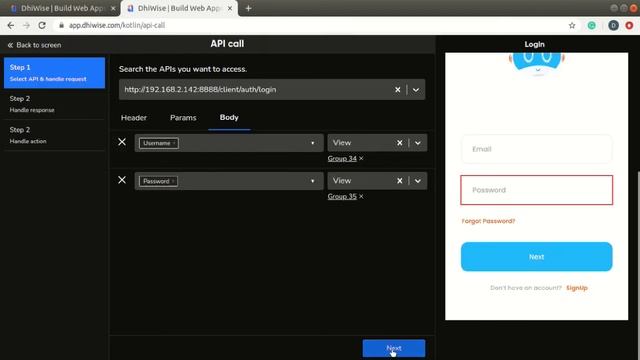Click the blue Next button in API call
The width and height of the screenshot is (640, 360).
[394, 348]
